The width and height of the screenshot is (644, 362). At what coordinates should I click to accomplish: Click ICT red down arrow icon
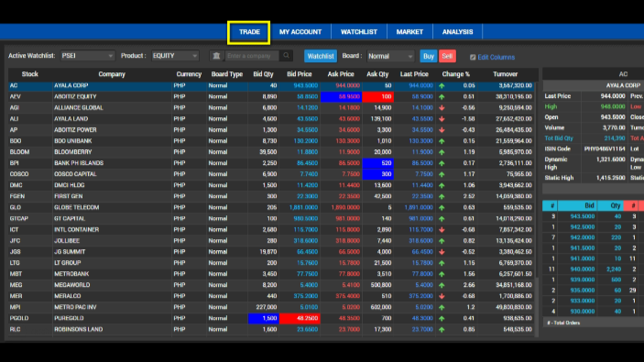tap(442, 230)
